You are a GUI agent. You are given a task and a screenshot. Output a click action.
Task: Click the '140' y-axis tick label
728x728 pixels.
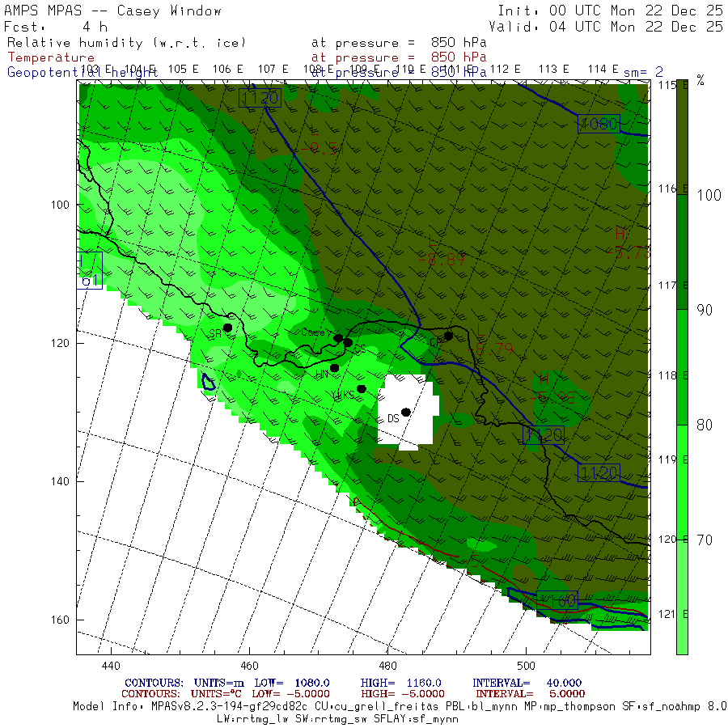click(60, 481)
